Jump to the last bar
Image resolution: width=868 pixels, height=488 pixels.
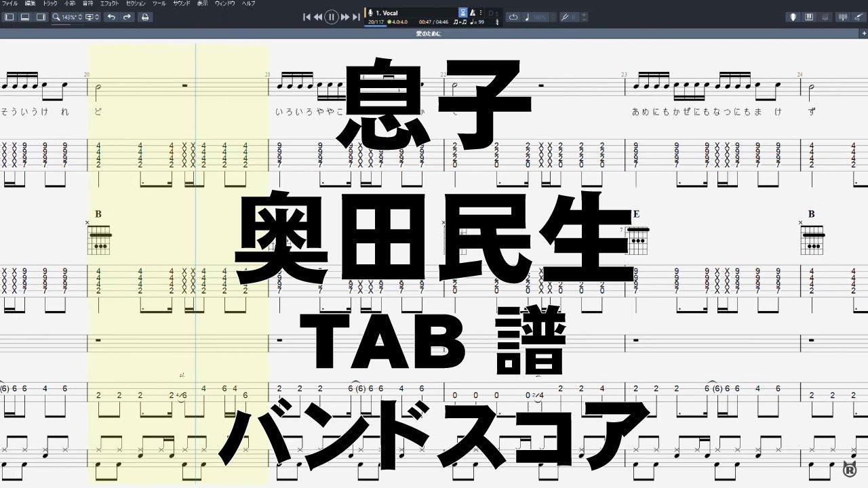(356, 17)
